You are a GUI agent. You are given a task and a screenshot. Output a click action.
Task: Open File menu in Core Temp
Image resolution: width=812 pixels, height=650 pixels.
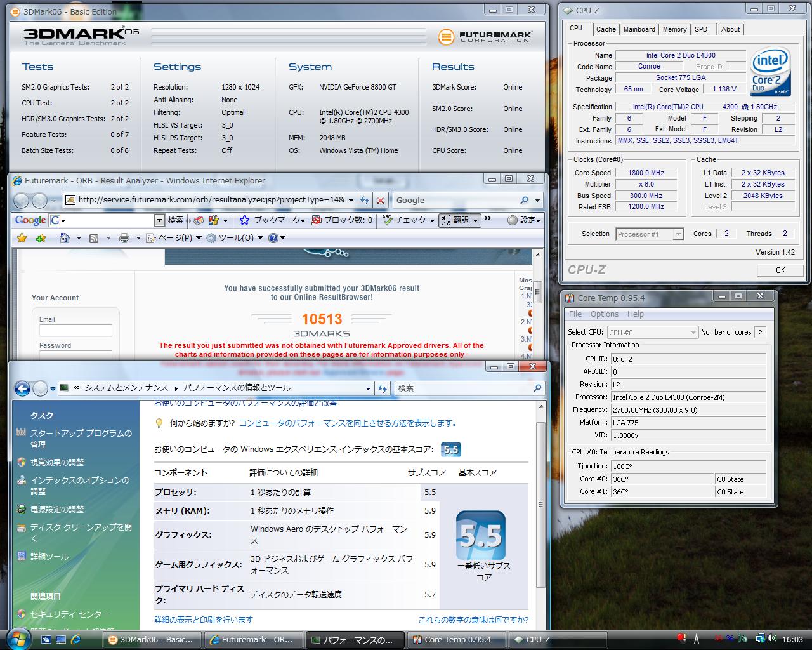[x=575, y=314]
